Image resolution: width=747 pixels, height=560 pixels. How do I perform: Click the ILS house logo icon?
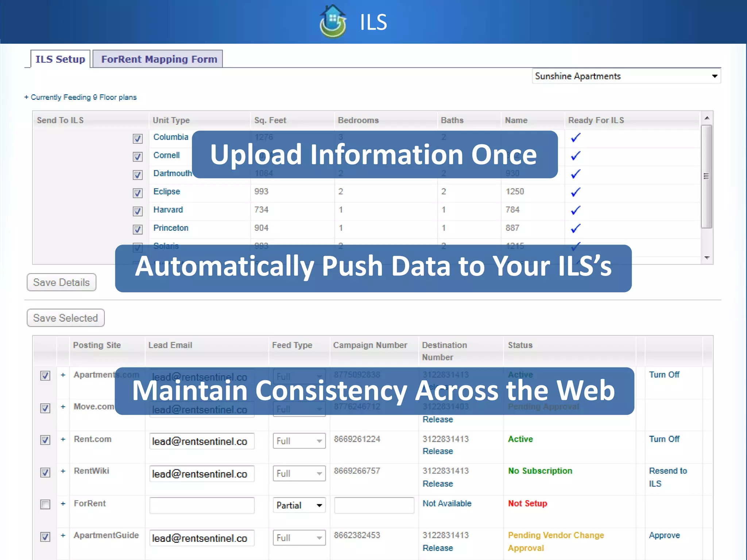(333, 22)
